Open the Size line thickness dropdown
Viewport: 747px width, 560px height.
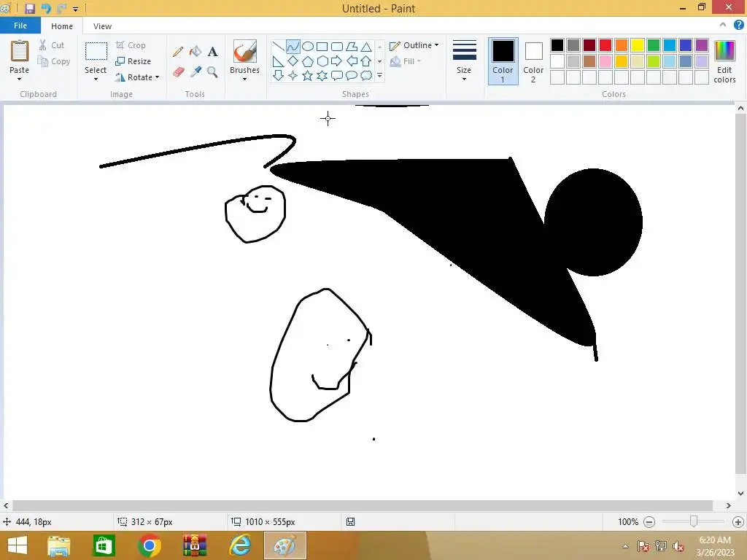coord(464,61)
